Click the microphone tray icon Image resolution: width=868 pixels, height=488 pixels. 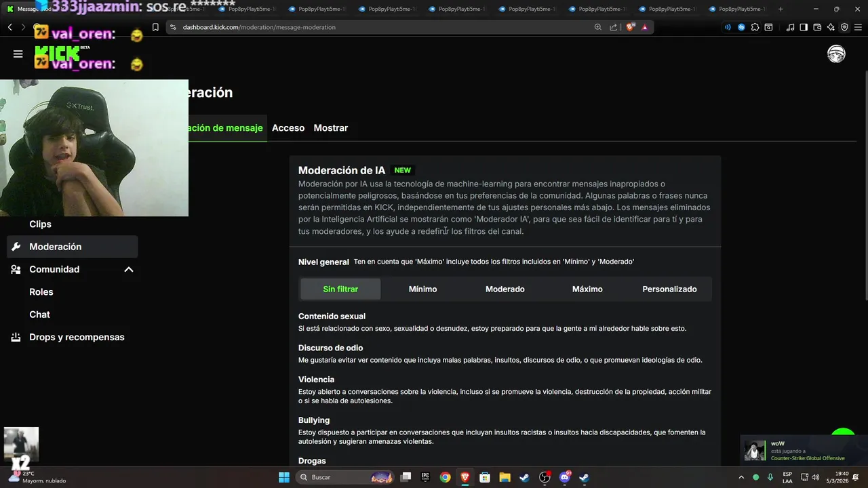click(x=770, y=477)
